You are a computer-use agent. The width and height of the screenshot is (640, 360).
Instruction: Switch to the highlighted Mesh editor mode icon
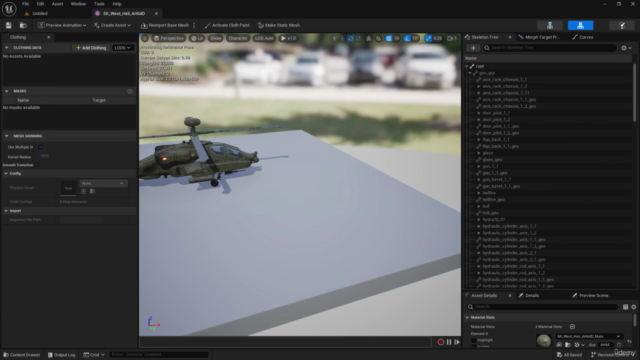click(x=580, y=25)
